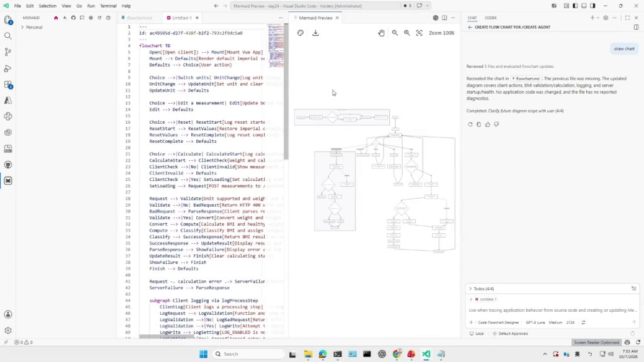This screenshot has height=362, width=644.
Task: Click the refresh icon in Mermaid sidebar header
Action: 99,18
